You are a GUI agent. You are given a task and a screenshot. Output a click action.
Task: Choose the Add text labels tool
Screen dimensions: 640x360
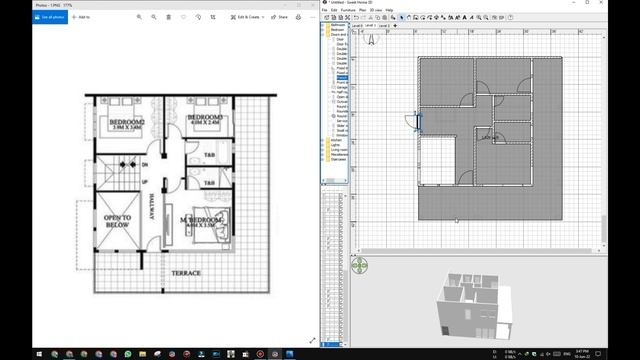tap(443, 18)
